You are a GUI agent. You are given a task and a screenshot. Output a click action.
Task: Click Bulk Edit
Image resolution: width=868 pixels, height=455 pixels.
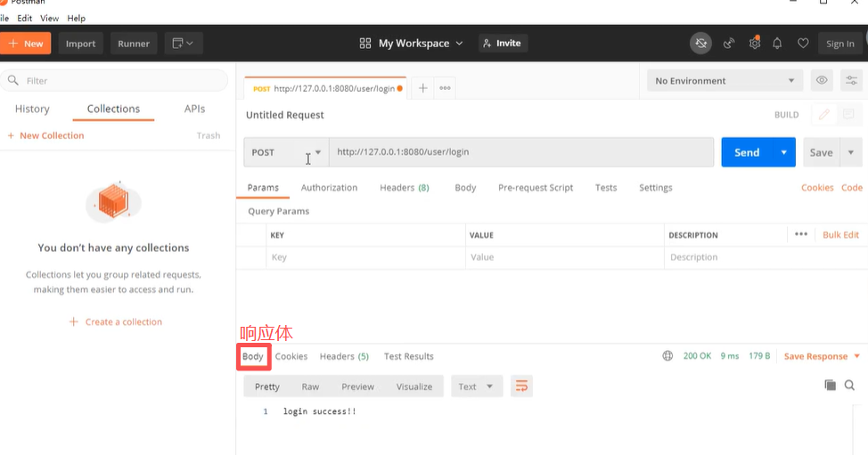click(840, 234)
